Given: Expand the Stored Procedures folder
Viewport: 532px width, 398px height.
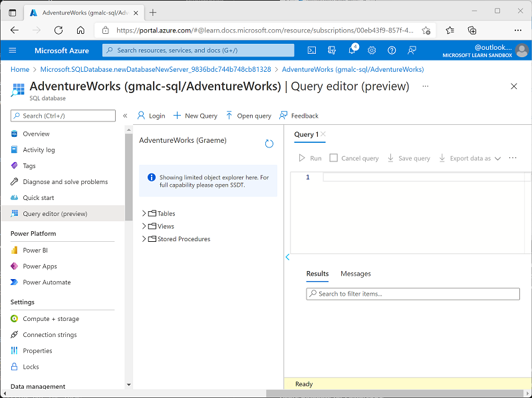Looking at the screenshot, I should click(x=144, y=239).
